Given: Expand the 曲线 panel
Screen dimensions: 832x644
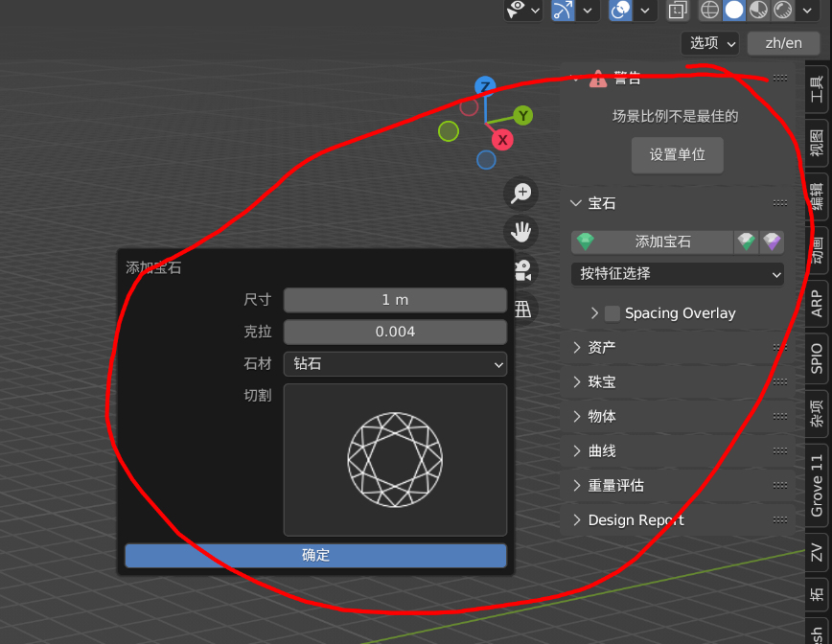Looking at the screenshot, I should tap(577, 451).
